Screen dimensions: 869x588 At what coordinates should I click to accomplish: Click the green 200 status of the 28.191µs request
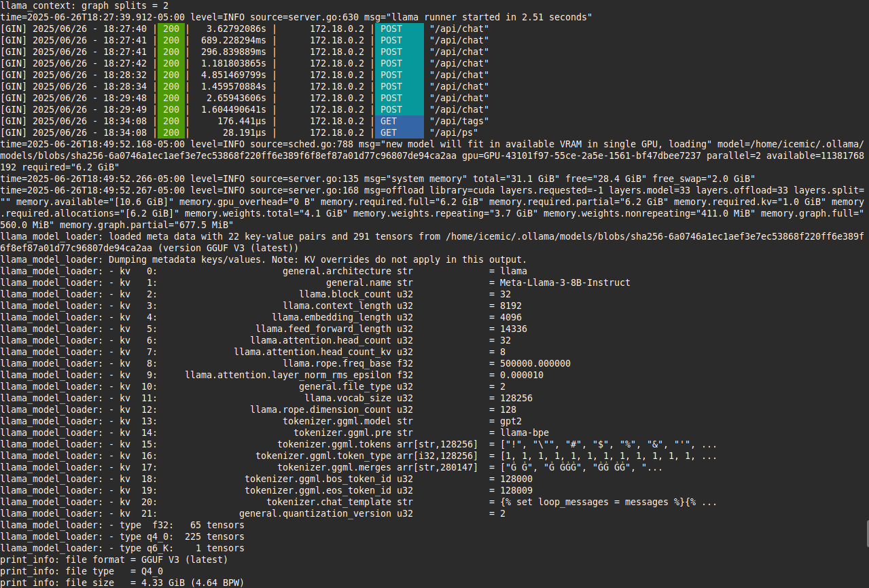171,132
